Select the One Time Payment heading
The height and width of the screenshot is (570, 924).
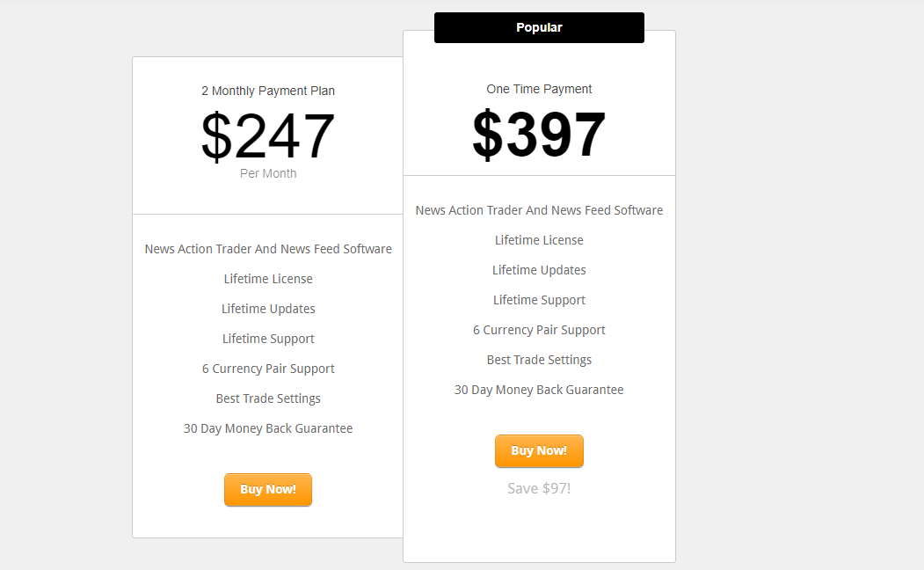[539, 89]
